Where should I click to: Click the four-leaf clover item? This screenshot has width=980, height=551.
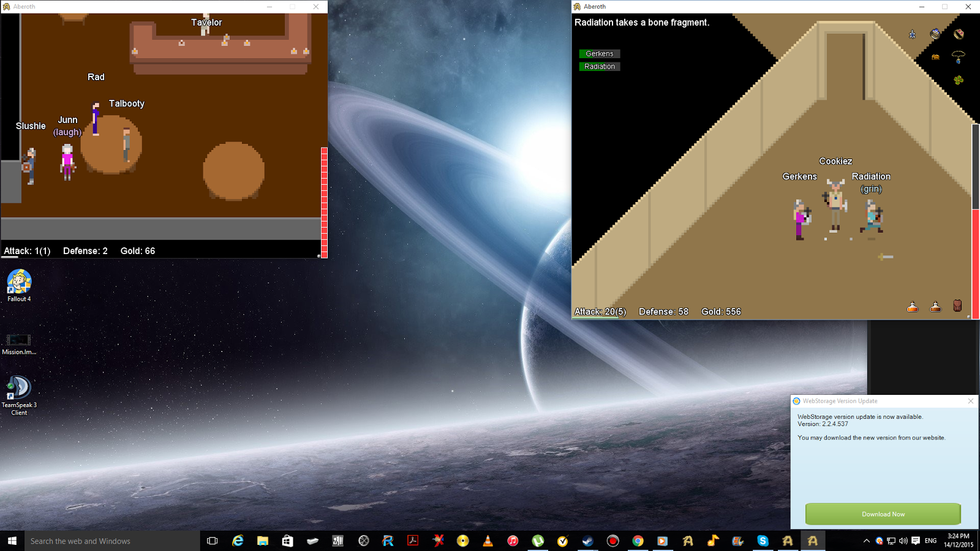[959, 80]
